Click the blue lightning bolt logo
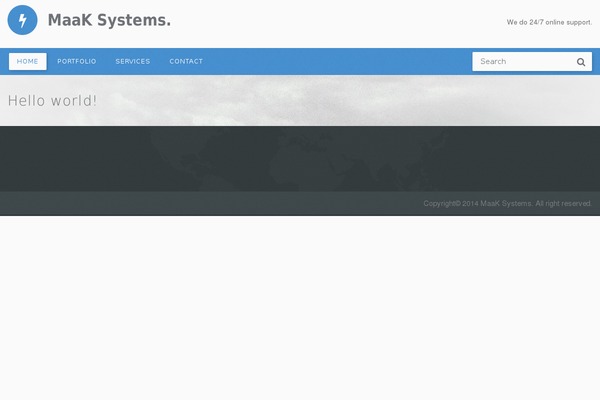 pos(23,20)
